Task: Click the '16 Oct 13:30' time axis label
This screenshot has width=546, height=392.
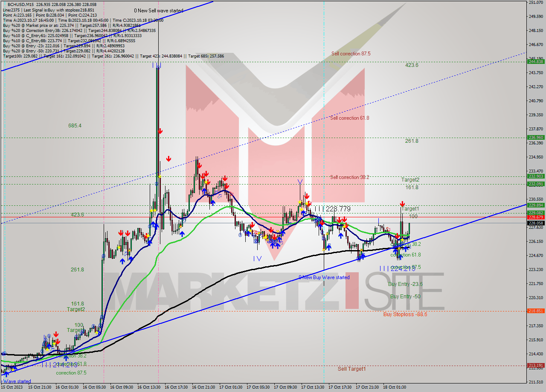Action: pyautogui.click(x=148, y=387)
